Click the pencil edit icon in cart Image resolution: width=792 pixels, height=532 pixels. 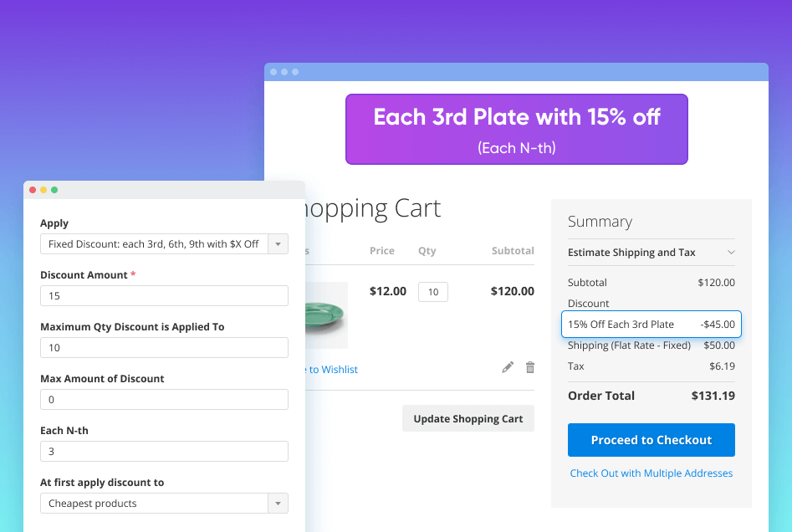508,367
